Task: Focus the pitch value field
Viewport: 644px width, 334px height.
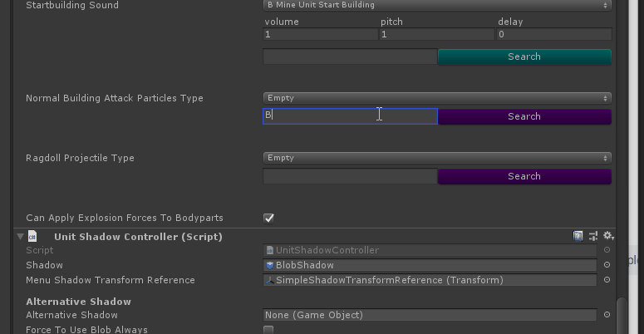Action: coord(436,34)
